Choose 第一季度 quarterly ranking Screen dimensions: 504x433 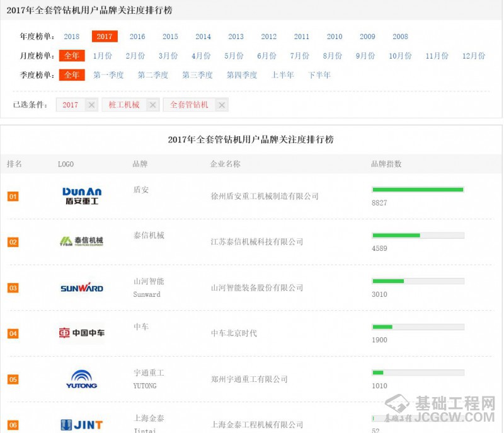tap(108, 75)
